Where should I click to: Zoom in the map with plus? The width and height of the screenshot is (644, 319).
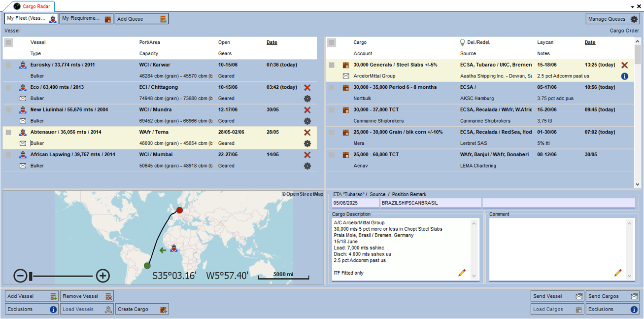pos(102,276)
